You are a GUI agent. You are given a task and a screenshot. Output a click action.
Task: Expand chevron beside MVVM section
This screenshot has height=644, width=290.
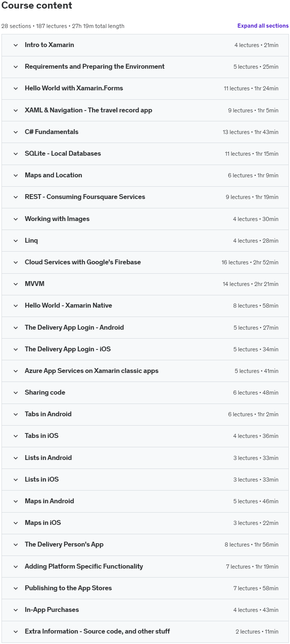tap(16, 284)
